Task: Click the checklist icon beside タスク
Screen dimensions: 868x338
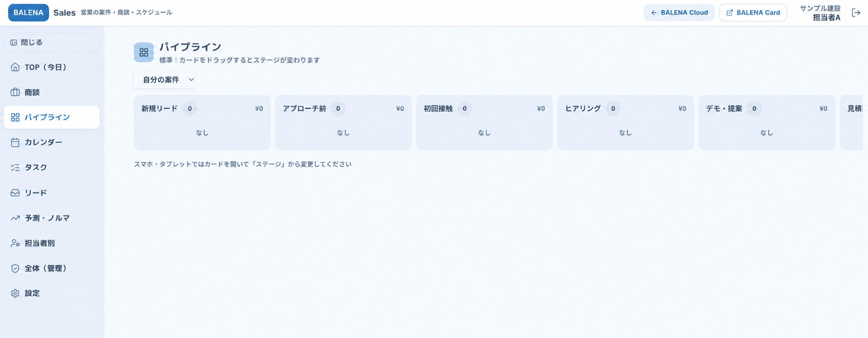Action: tap(15, 167)
